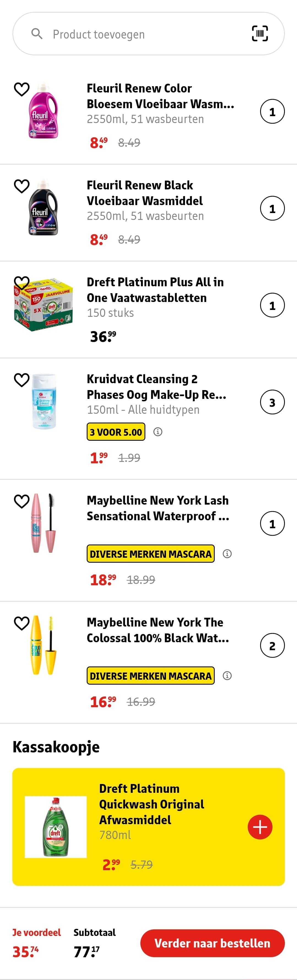The width and height of the screenshot is (297, 980).
Task: Focus the Product toevoegen search field
Action: tap(149, 34)
